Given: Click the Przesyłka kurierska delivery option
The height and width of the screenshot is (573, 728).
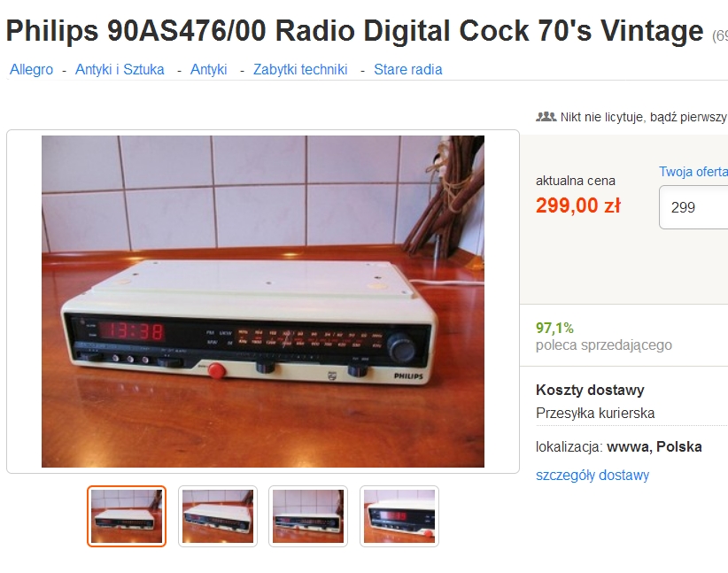Looking at the screenshot, I should click(x=595, y=413).
